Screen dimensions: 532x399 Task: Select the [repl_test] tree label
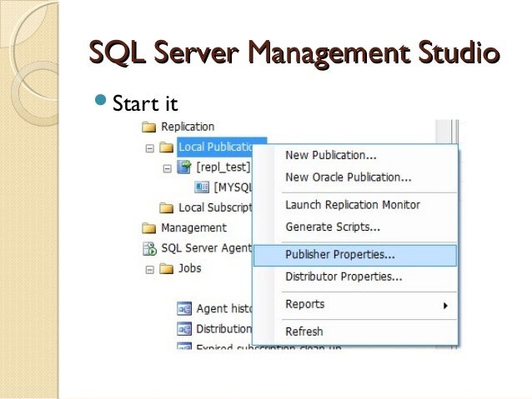(223, 167)
